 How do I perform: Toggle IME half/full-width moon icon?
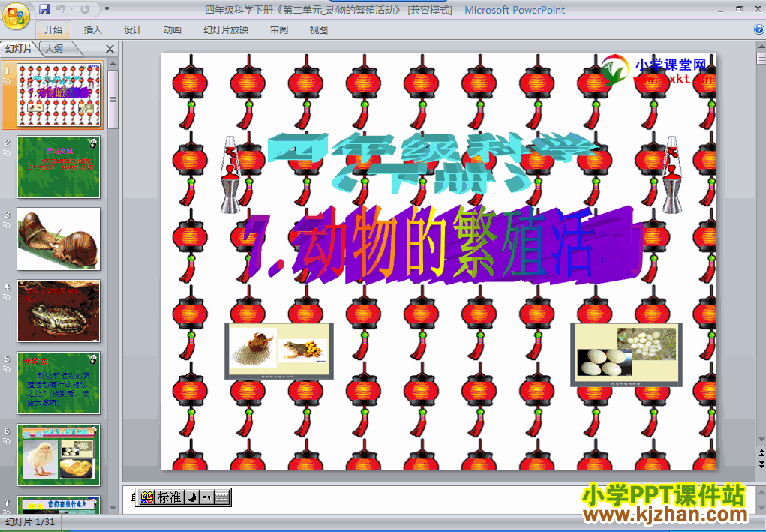click(x=192, y=497)
